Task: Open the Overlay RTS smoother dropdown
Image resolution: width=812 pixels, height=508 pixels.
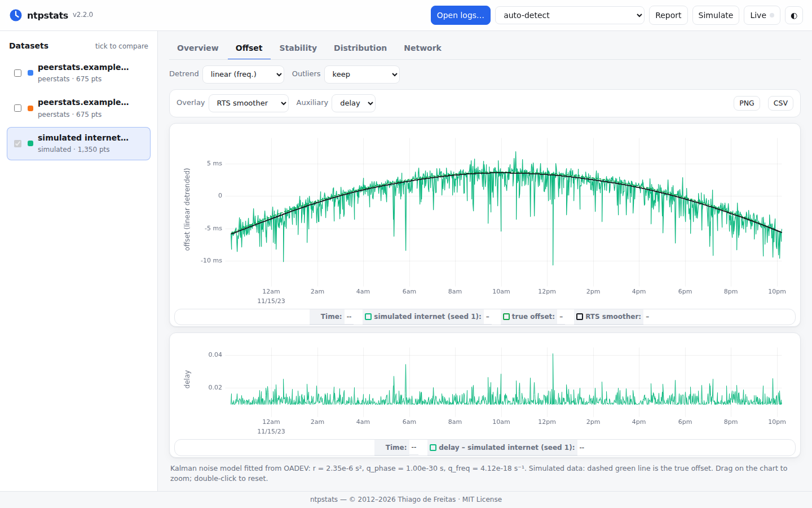Action: (249, 103)
